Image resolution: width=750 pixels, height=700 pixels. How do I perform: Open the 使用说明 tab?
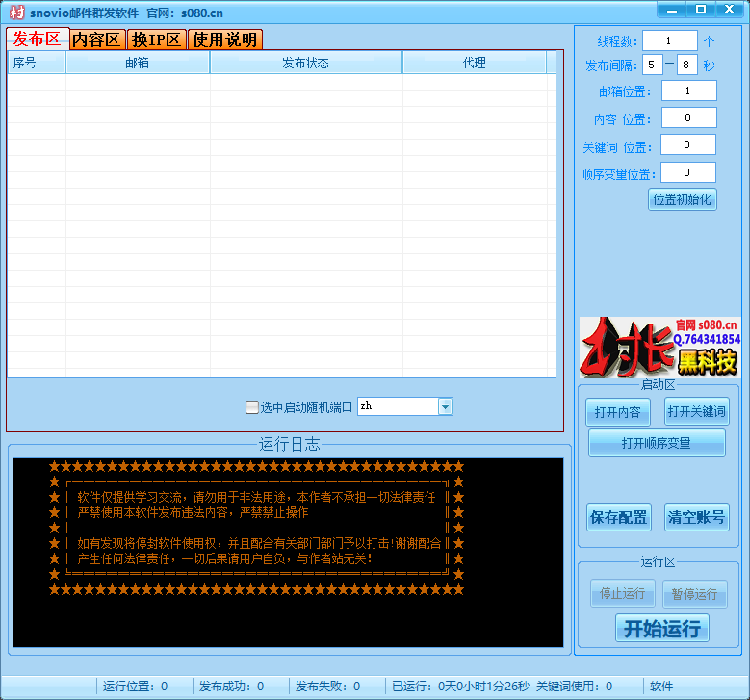pos(225,39)
